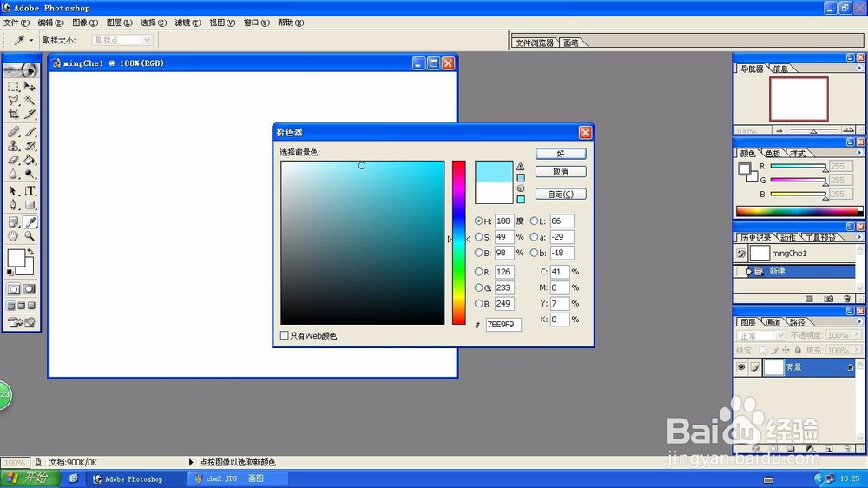Select the Clone Stamp tool

click(13, 146)
